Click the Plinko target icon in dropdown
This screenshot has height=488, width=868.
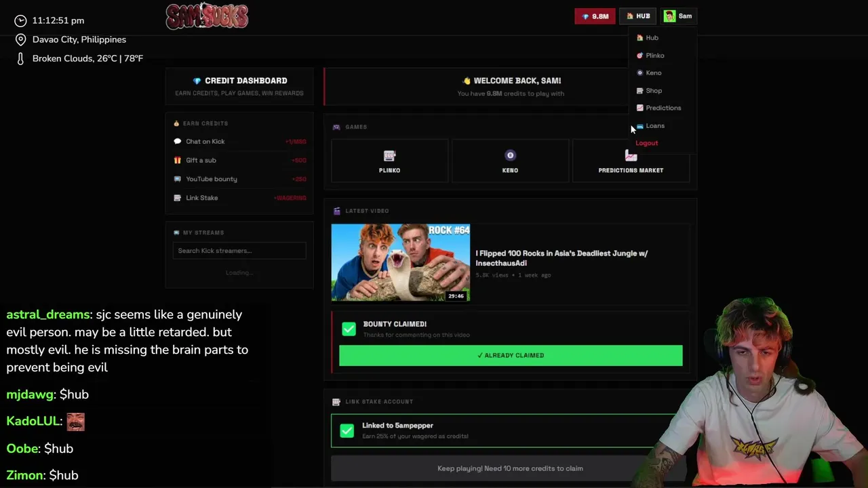[639, 56]
